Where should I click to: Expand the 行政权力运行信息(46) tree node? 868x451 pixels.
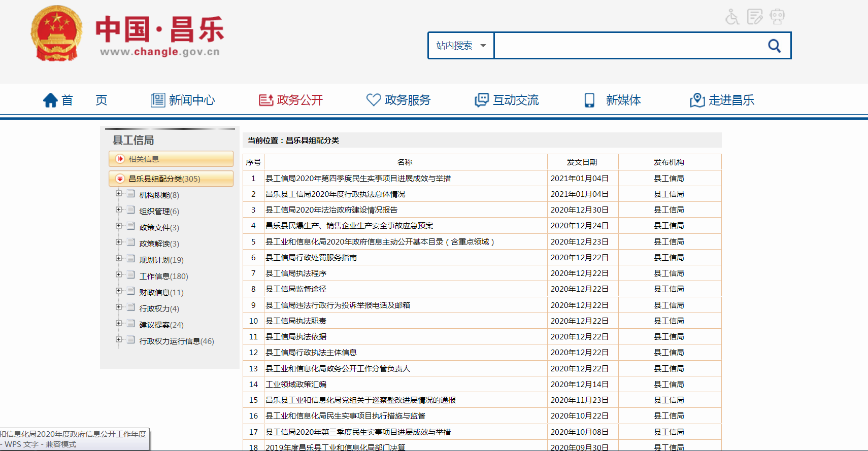[x=118, y=339]
